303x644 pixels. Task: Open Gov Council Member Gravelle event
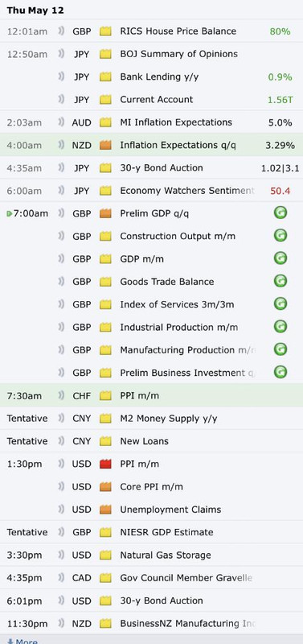tap(186, 578)
